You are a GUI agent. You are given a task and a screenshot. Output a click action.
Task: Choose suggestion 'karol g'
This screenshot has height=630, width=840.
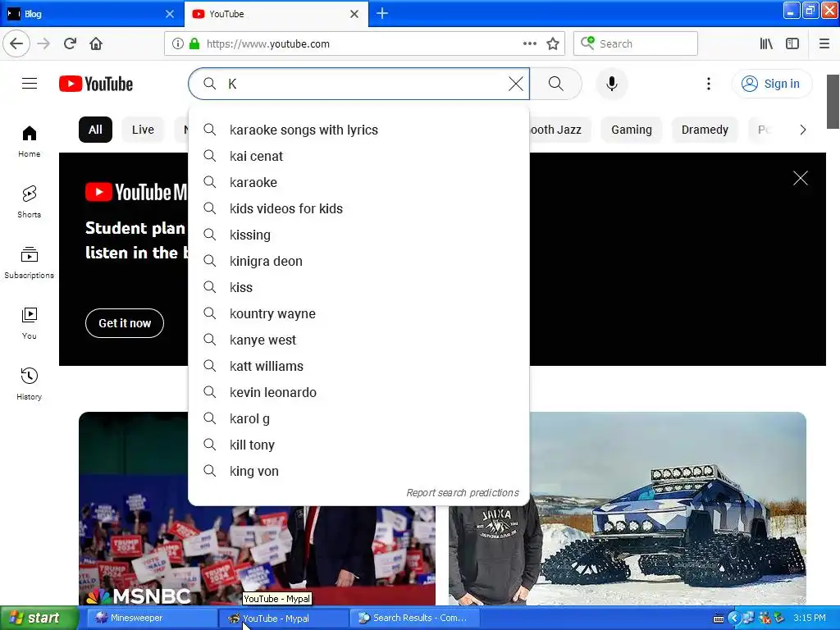tap(359, 418)
